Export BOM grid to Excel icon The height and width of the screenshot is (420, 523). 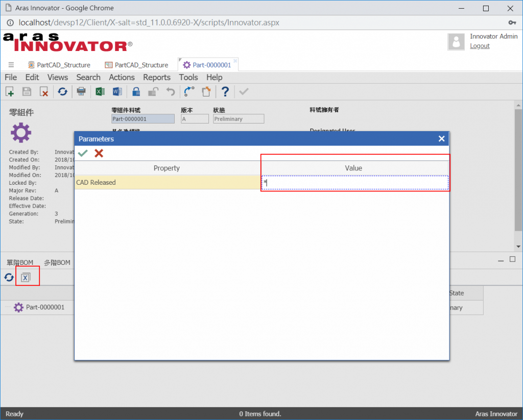tap(26, 277)
